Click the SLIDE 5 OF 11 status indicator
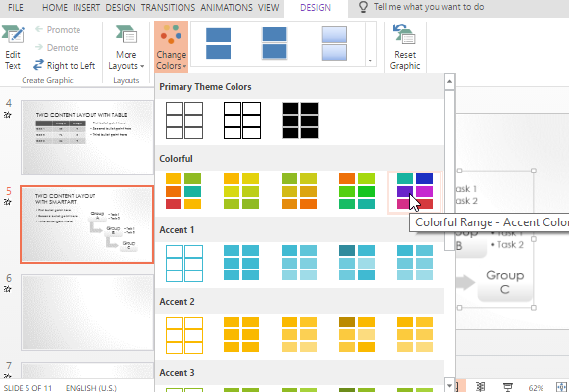 27,388
